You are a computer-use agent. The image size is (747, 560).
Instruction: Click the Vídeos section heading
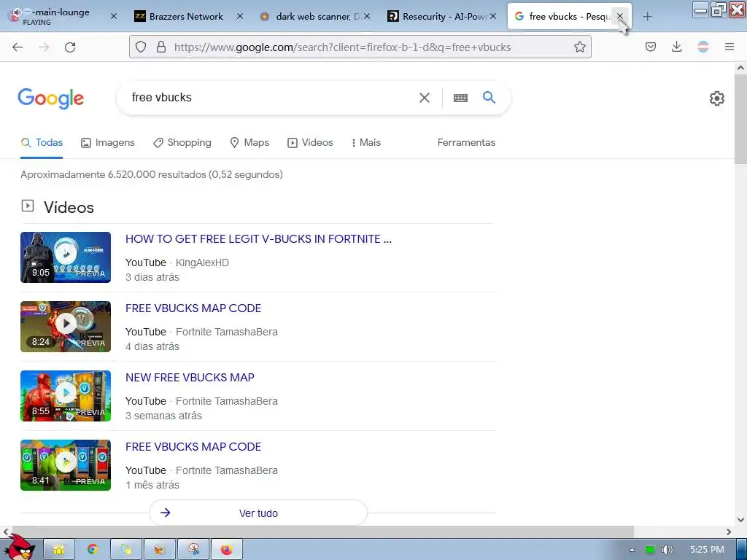[69, 208]
